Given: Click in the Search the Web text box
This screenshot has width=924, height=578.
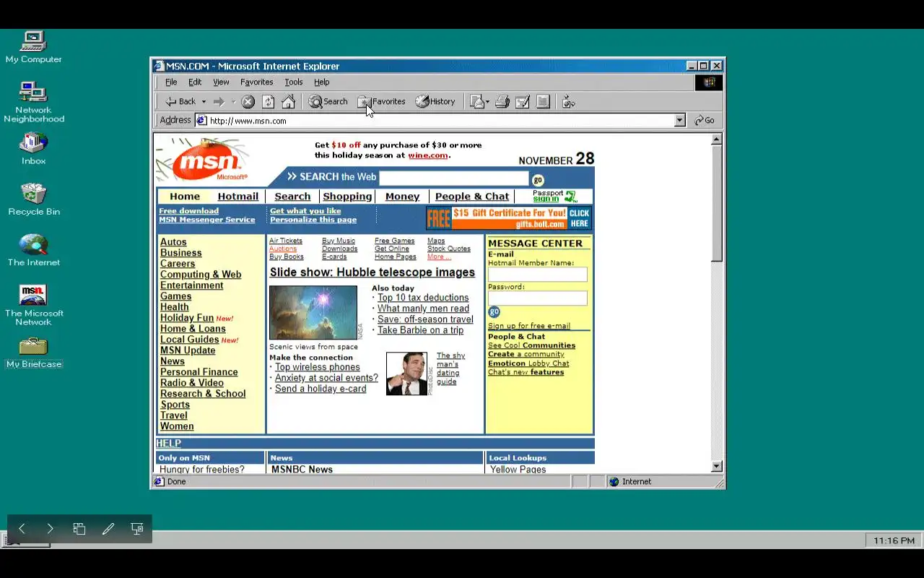Looking at the screenshot, I should coord(454,178).
